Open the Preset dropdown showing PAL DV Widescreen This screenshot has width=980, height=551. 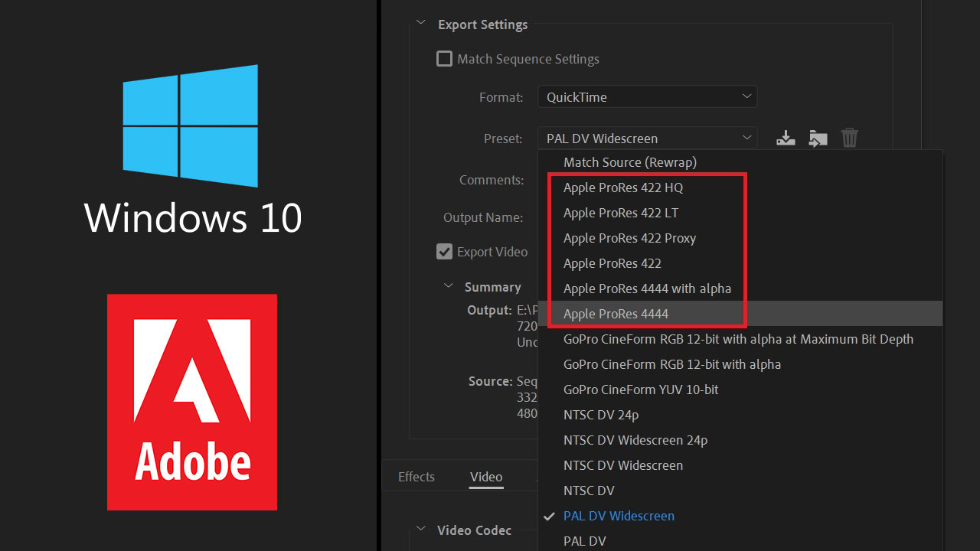click(x=647, y=139)
